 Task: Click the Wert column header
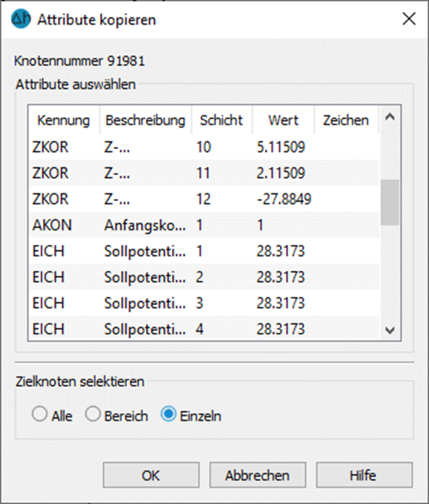[283, 120]
